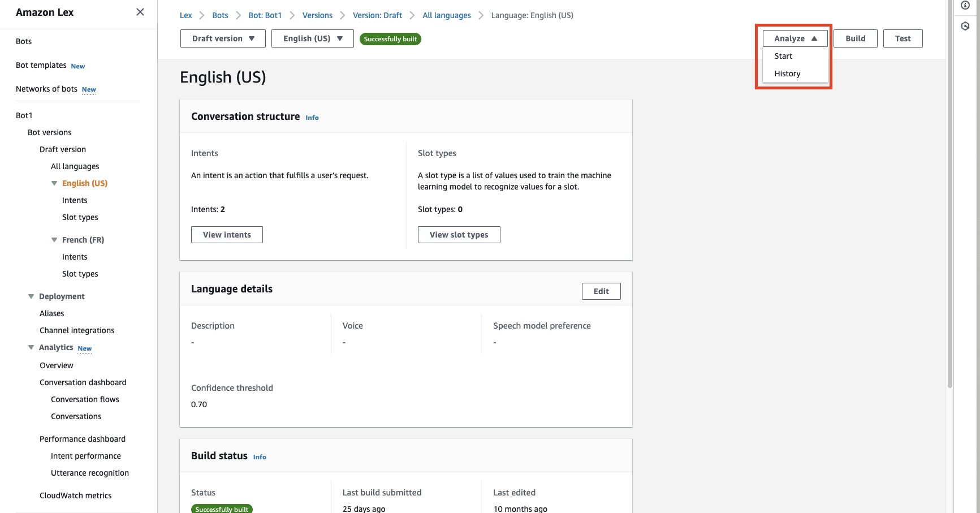
Task: Collapse the Deployment section
Action: (31, 296)
